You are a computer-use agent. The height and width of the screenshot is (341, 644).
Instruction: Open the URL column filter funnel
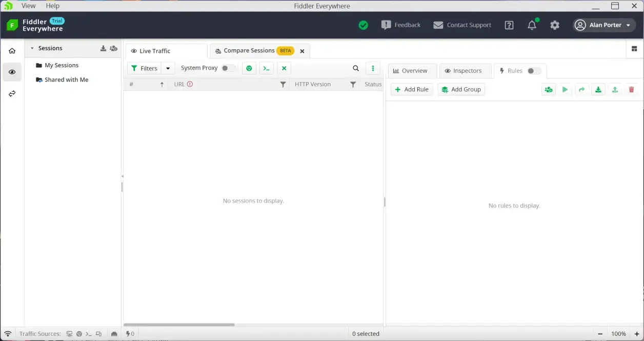point(283,85)
